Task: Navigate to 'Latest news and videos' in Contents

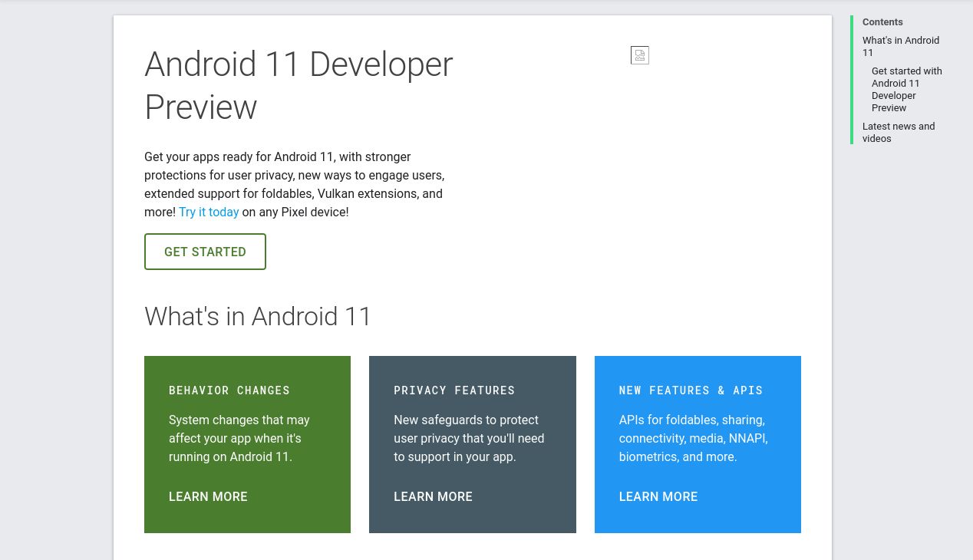Action: click(898, 132)
